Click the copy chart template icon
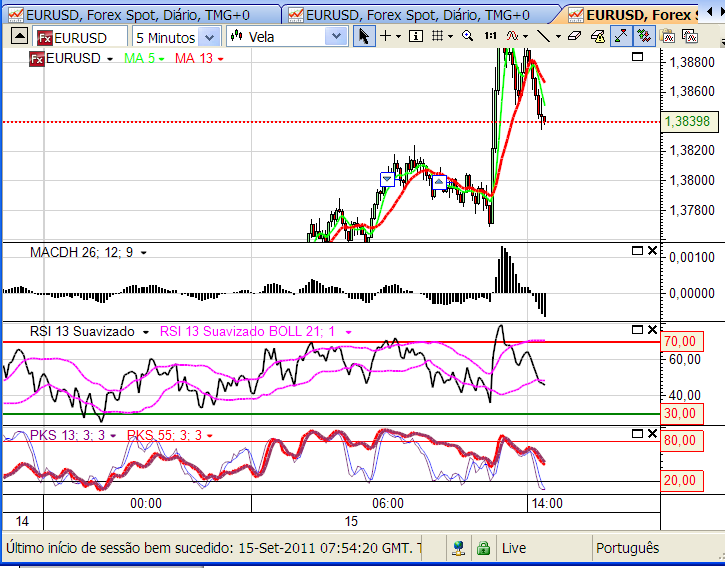725x568 pixels. click(x=689, y=36)
